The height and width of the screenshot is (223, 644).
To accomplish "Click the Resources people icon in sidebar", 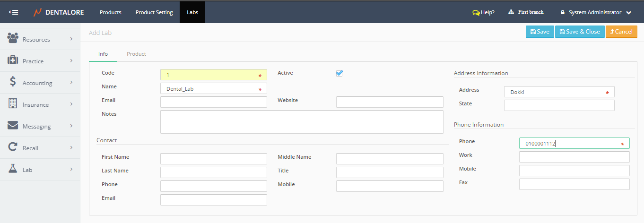I will click(13, 38).
